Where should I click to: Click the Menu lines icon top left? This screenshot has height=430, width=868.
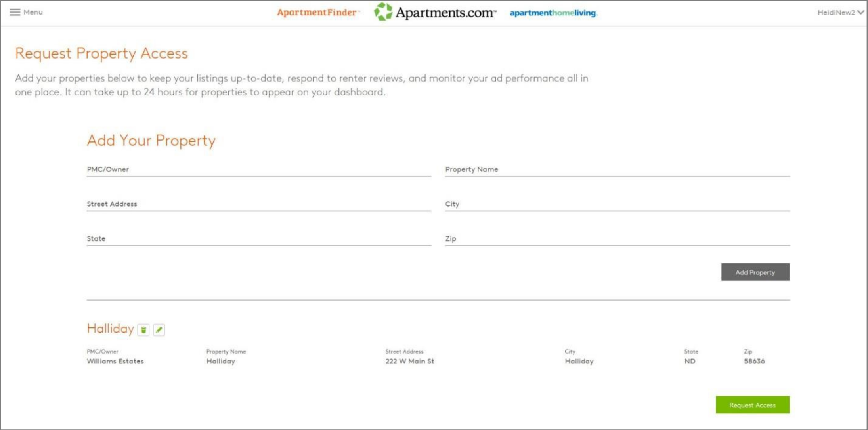pos(16,12)
